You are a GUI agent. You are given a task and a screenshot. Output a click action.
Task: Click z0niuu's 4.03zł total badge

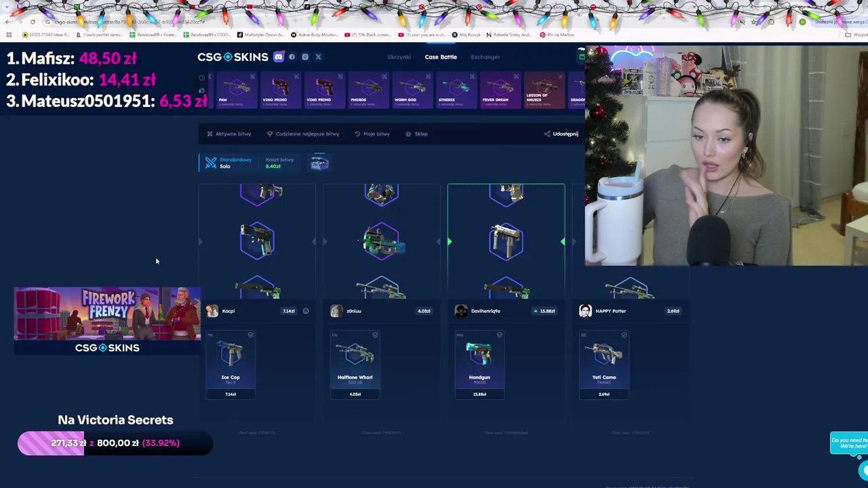[424, 311]
